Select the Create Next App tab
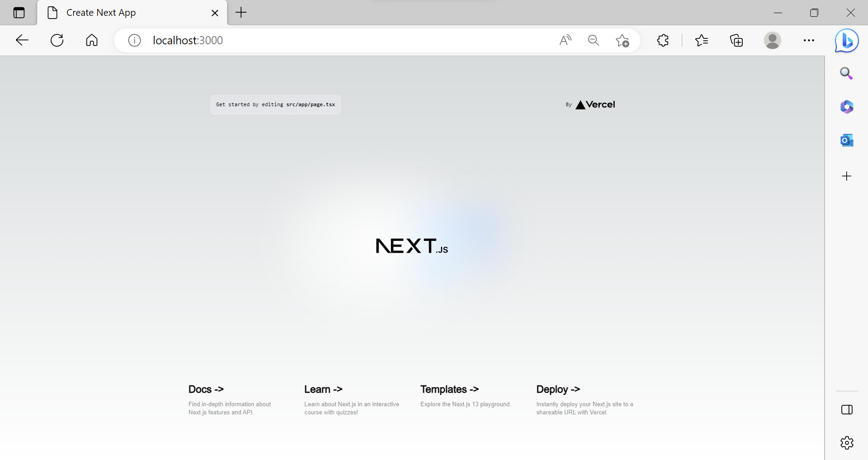The height and width of the screenshot is (460, 868). pyautogui.click(x=131, y=13)
